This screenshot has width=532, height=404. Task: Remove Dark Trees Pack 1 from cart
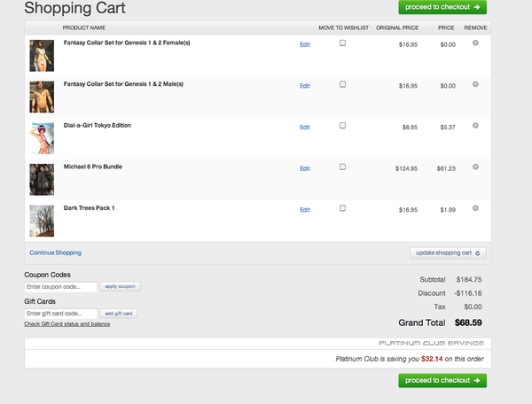coord(475,208)
